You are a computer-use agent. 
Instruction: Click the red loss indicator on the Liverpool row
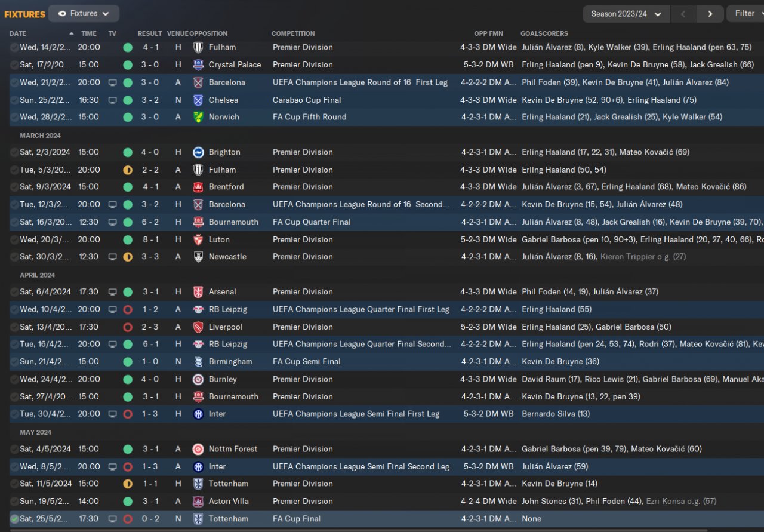pyautogui.click(x=128, y=327)
